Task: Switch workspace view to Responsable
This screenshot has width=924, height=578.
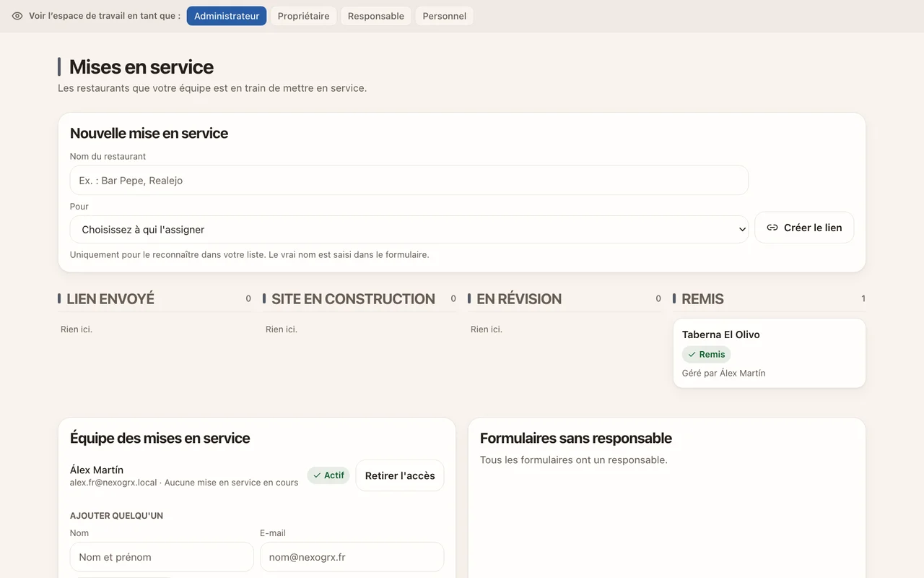Action: pyautogui.click(x=376, y=16)
